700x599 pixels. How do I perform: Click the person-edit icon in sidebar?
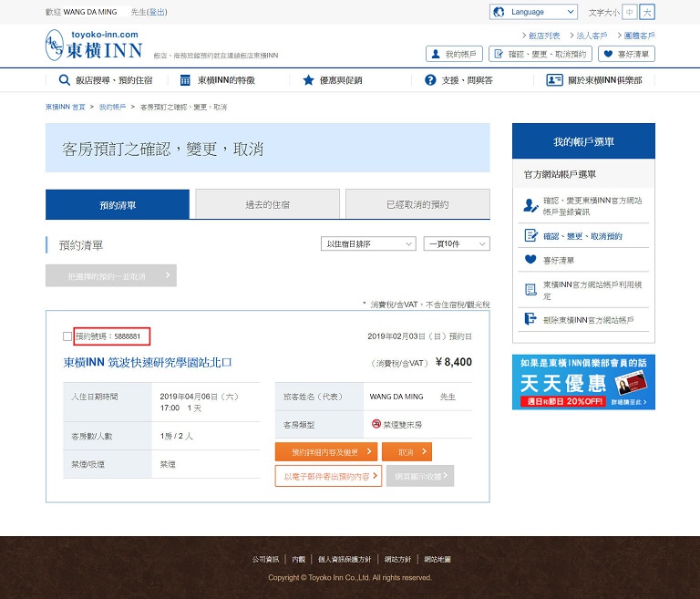(530, 205)
